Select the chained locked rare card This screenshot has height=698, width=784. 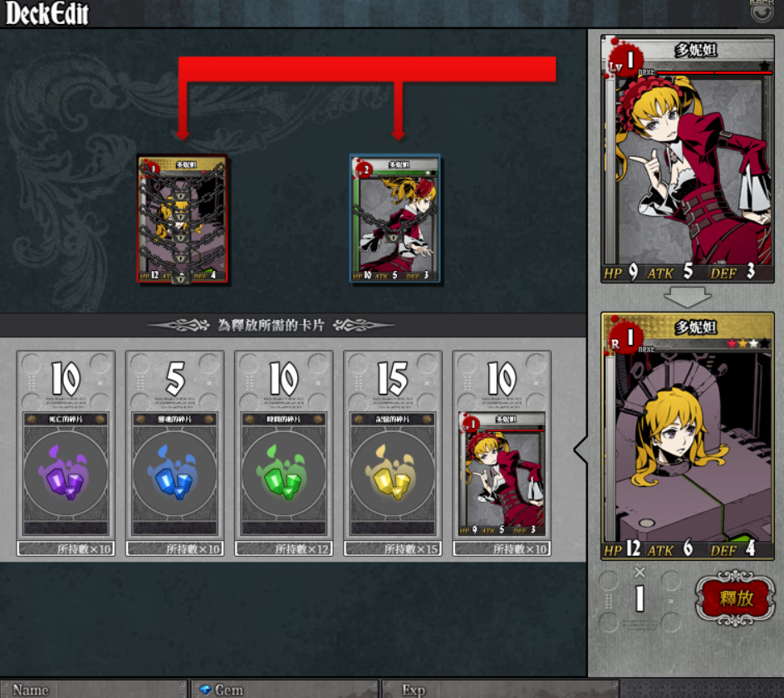point(183,219)
